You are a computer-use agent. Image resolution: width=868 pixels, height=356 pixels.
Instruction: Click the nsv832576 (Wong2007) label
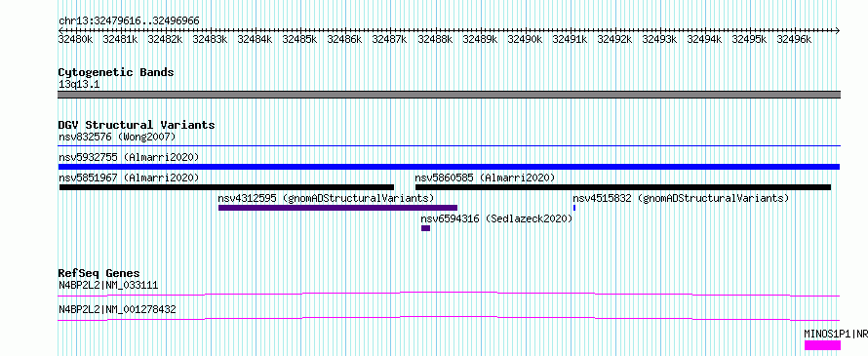[x=117, y=137]
